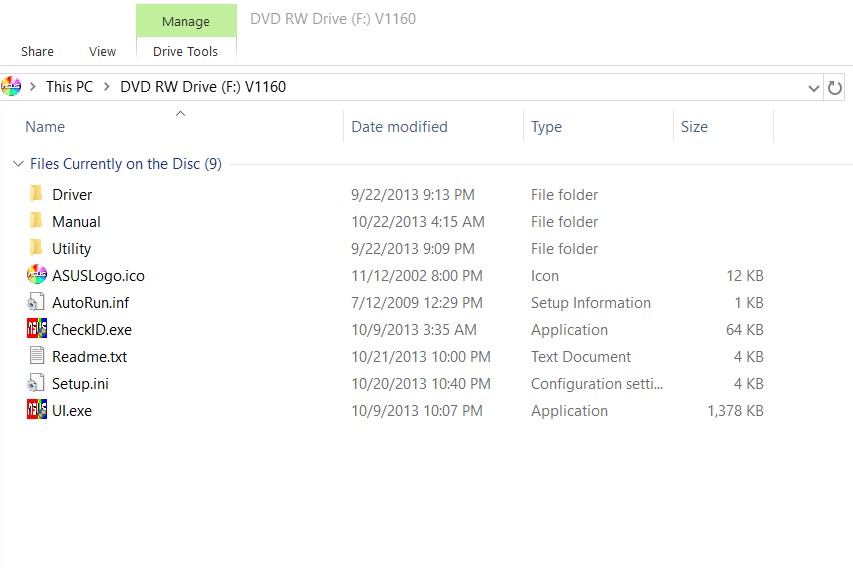853x568 pixels.
Task: Click the Driver folder icon
Action: 36,194
